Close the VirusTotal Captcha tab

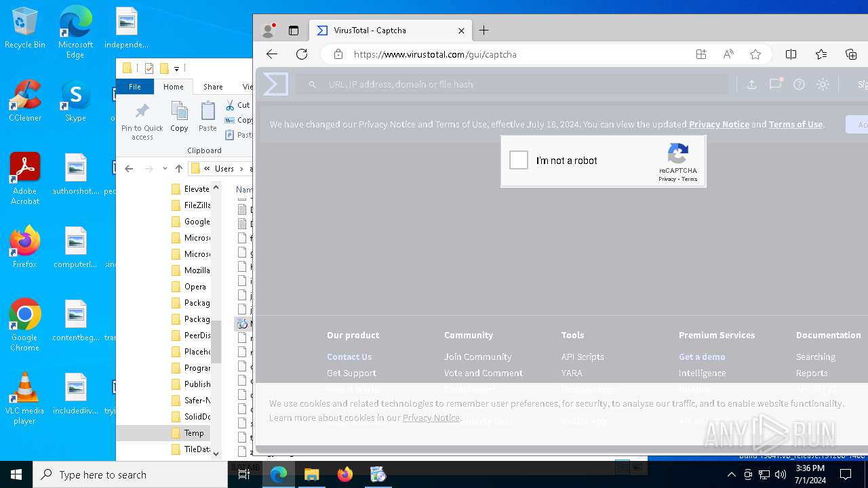coord(461,30)
